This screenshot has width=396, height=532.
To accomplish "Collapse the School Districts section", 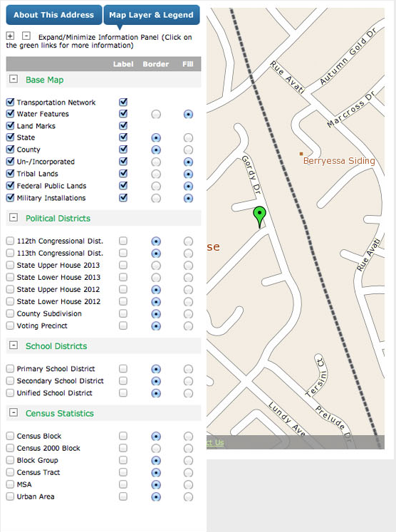I will click(14, 345).
